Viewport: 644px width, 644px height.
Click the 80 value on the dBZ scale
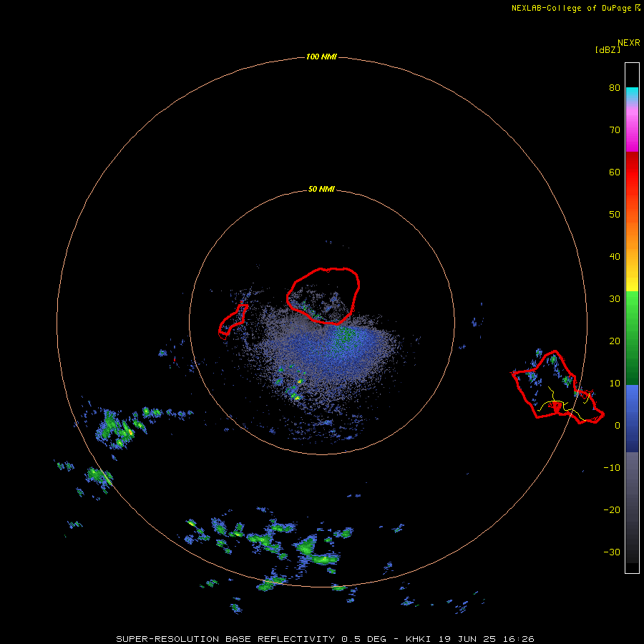pyautogui.click(x=615, y=88)
